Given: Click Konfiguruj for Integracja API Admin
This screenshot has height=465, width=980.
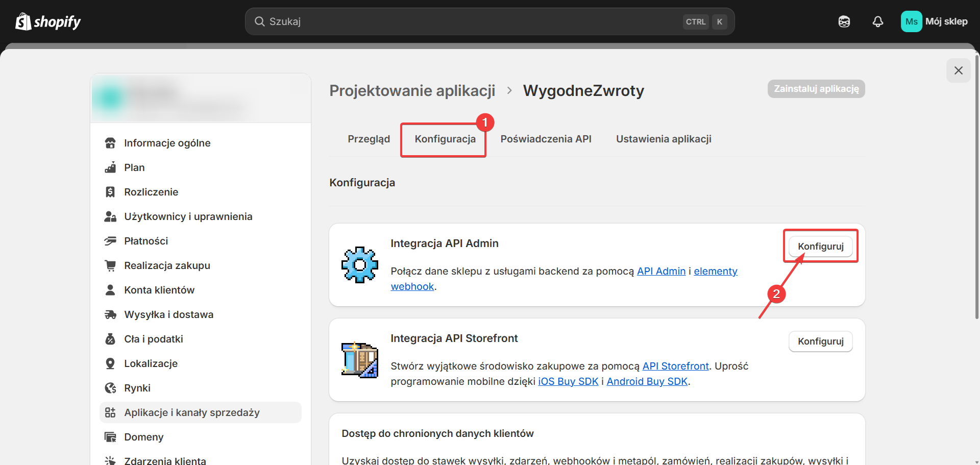Looking at the screenshot, I should (x=820, y=246).
